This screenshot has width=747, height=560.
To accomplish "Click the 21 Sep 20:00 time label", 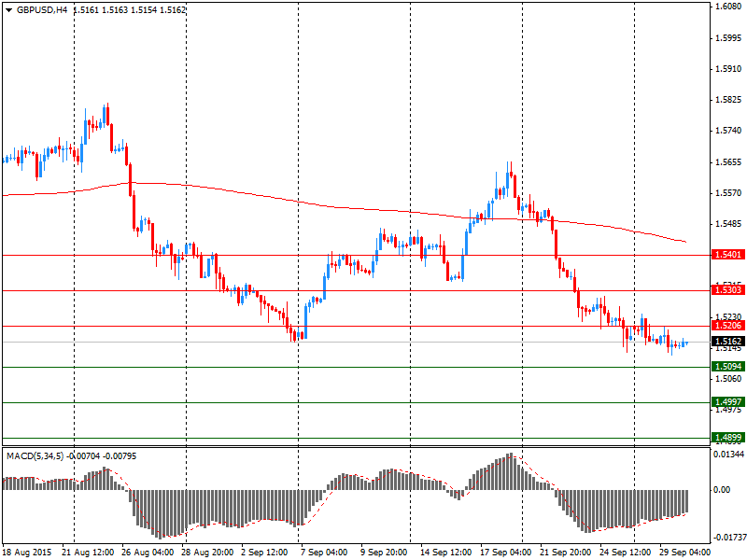I will click(x=566, y=553).
